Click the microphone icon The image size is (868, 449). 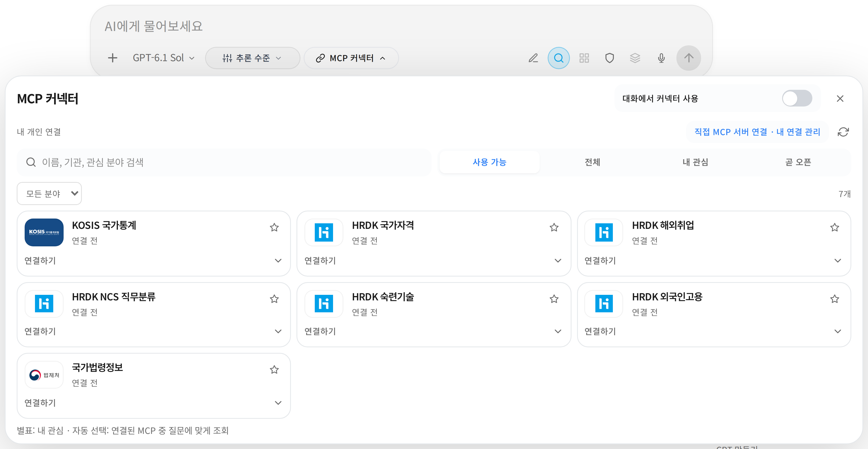661,58
